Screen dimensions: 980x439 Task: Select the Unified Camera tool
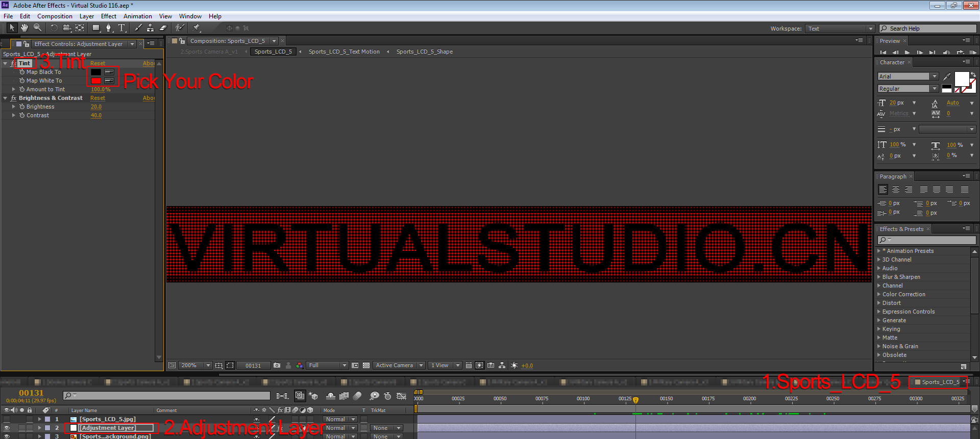click(x=67, y=28)
